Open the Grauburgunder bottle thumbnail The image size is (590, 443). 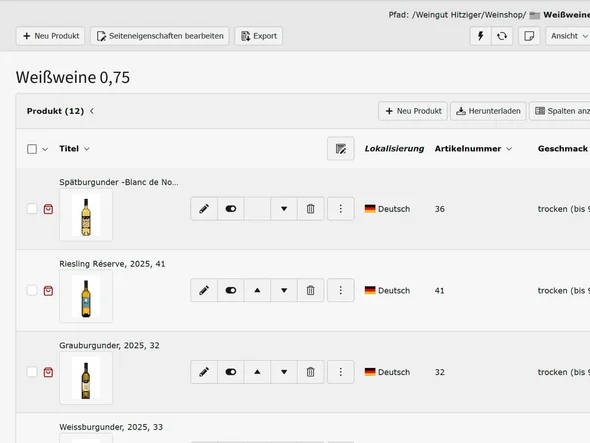(x=86, y=378)
